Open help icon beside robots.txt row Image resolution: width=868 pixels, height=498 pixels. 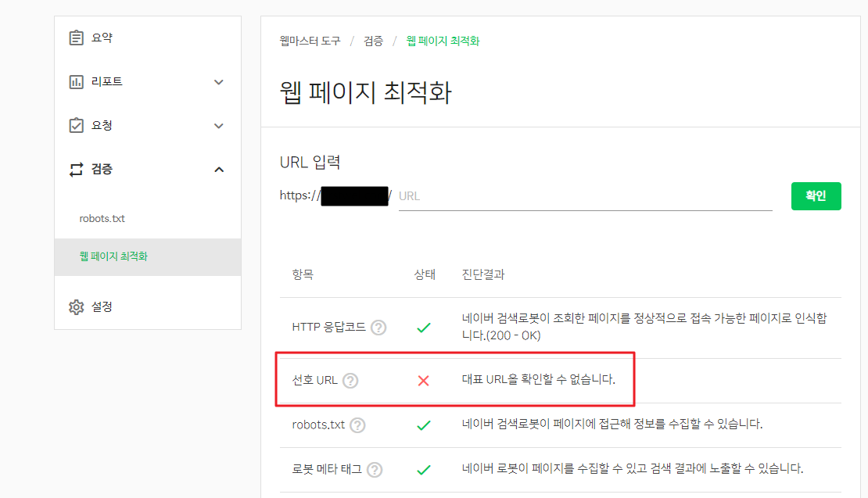[x=357, y=425]
